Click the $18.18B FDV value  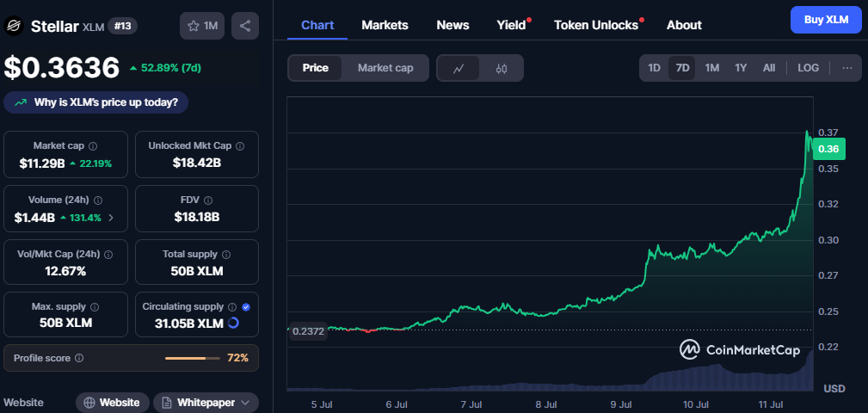[196, 217]
